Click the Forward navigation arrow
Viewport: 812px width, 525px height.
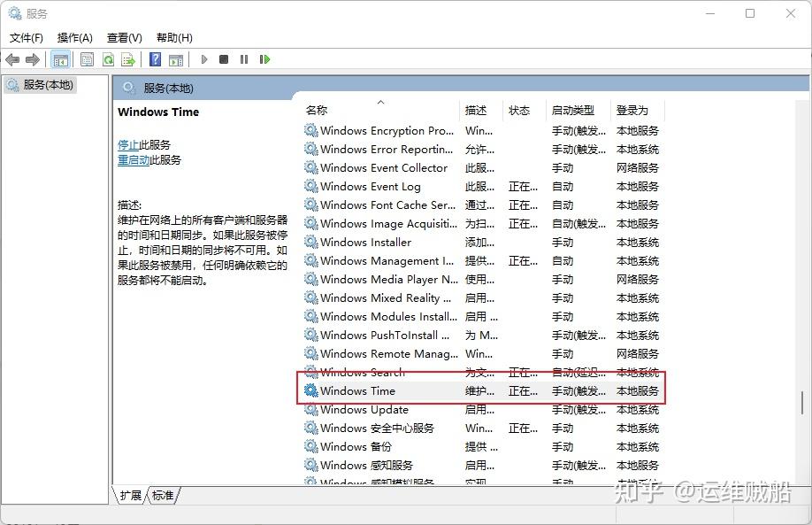pos(34,59)
